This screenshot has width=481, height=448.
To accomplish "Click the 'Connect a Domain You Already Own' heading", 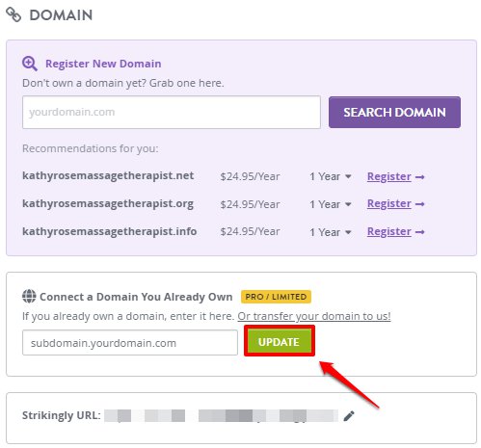I will coord(136,297).
